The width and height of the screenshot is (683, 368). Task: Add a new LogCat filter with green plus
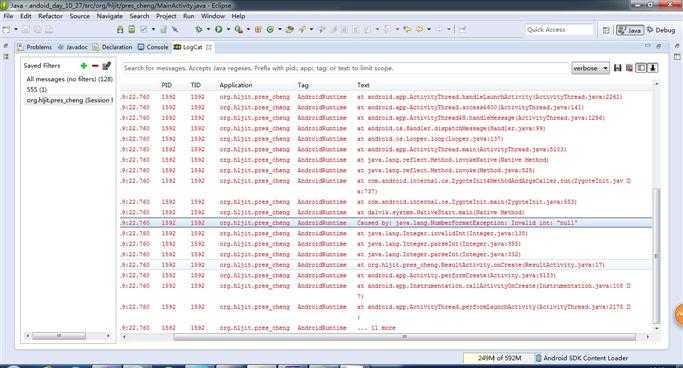pos(84,66)
